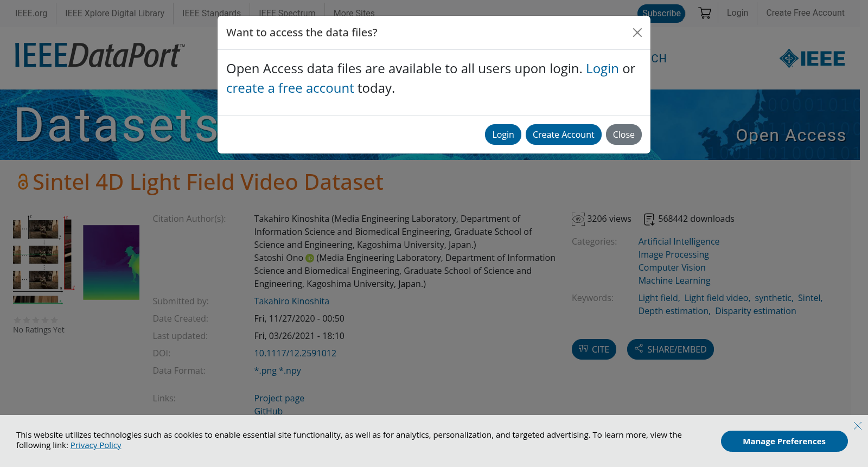Open the purple depth map thumbnail
This screenshot has width=868, height=467.
coord(111,263)
